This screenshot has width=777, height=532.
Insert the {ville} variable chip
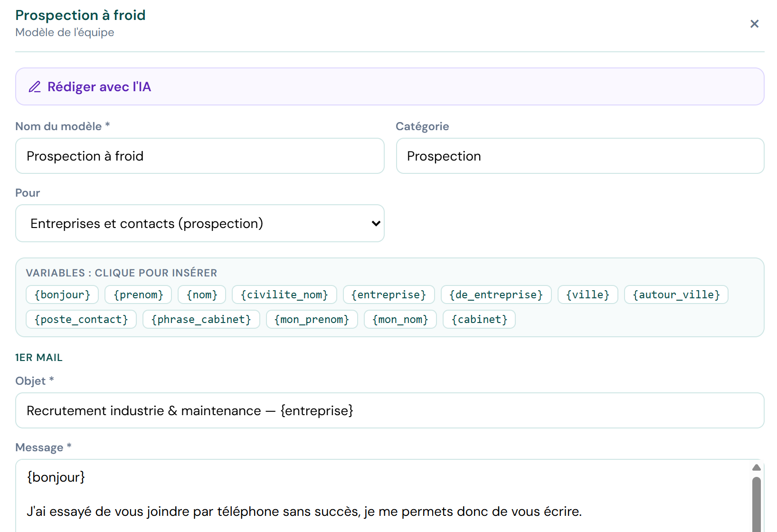[x=587, y=294]
